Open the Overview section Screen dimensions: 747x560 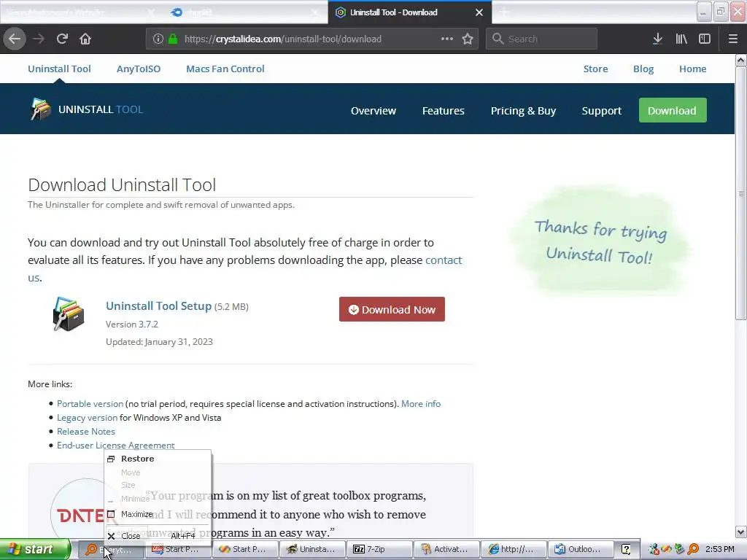point(373,111)
